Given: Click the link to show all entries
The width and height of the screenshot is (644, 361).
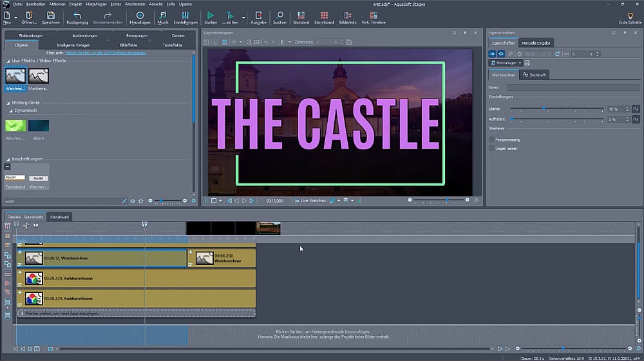Looking at the screenshot, I should 105,51.
